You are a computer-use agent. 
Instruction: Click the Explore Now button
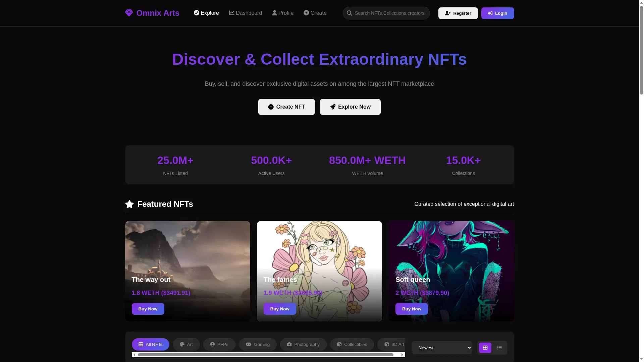point(350,107)
